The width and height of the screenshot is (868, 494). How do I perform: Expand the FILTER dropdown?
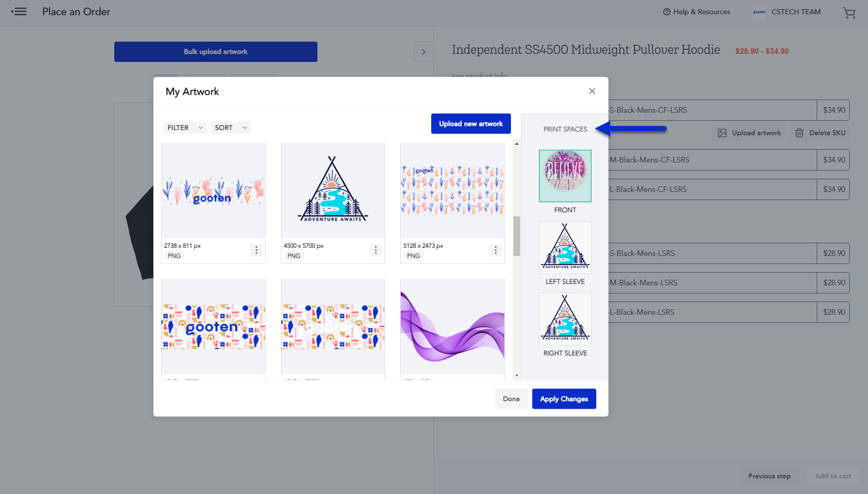pyautogui.click(x=185, y=128)
